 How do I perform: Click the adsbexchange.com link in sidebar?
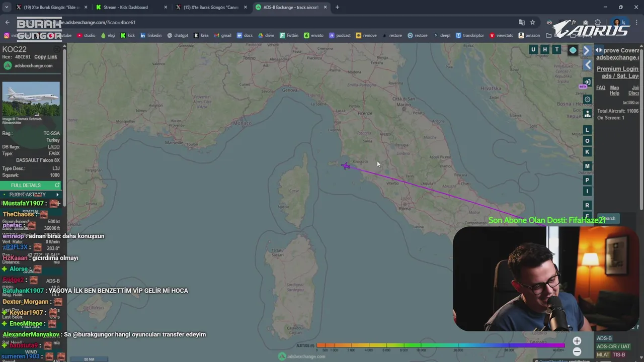[x=617, y=58]
